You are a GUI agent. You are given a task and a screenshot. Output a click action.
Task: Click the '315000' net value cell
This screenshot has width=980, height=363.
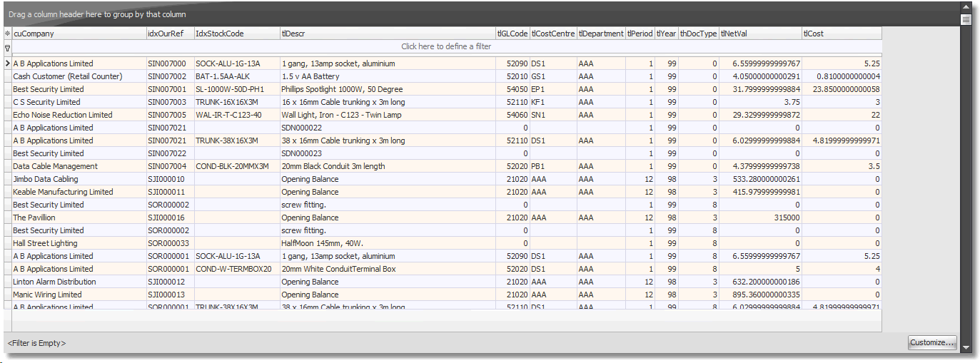pos(761,218)
